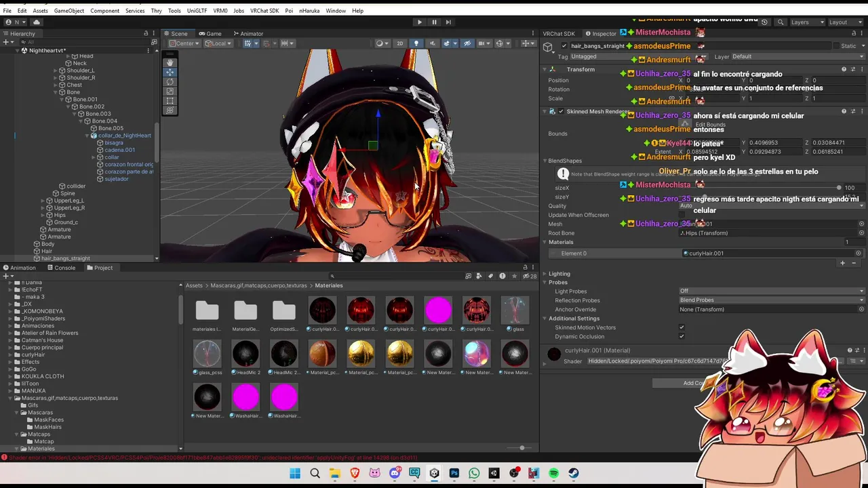868x488 pixels.
Task: Add material element with plus button
Action: 843,263
